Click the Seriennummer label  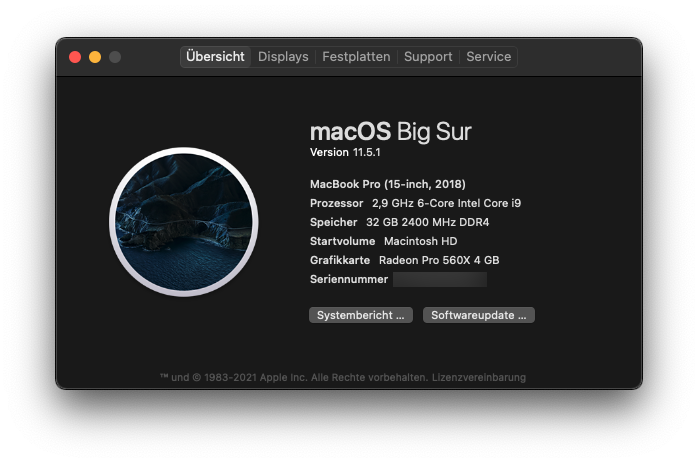pyautogui.click(x=349, y=280)
